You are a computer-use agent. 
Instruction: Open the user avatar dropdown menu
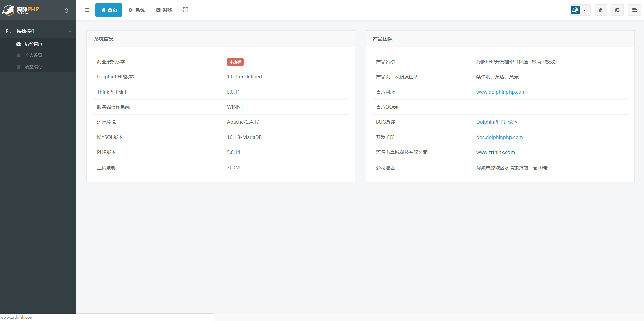tap(580, 10)
